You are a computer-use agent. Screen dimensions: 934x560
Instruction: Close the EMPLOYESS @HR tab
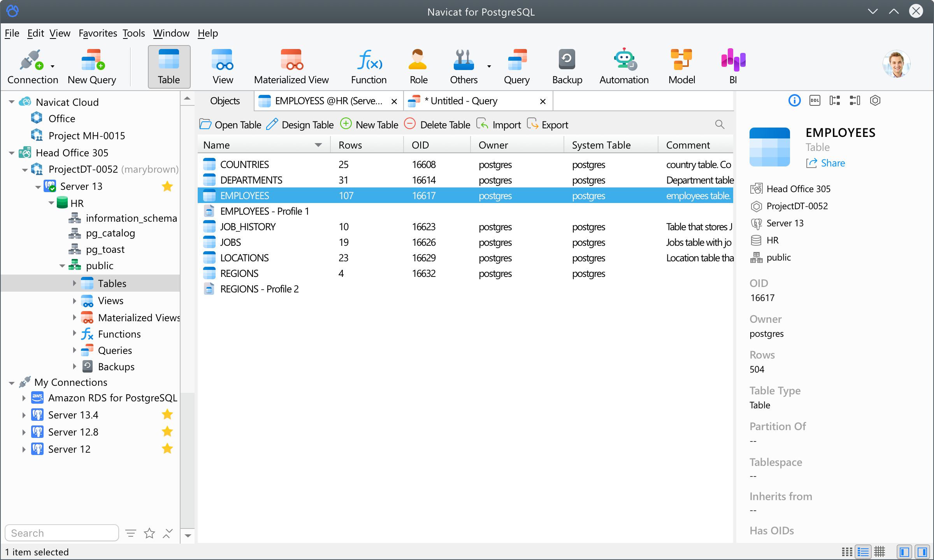point(394,101)
